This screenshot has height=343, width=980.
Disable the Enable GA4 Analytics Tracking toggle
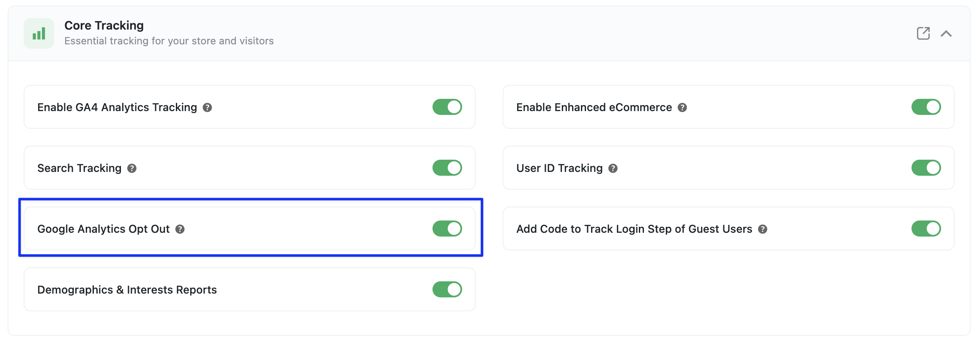click(x=447, y=107)
